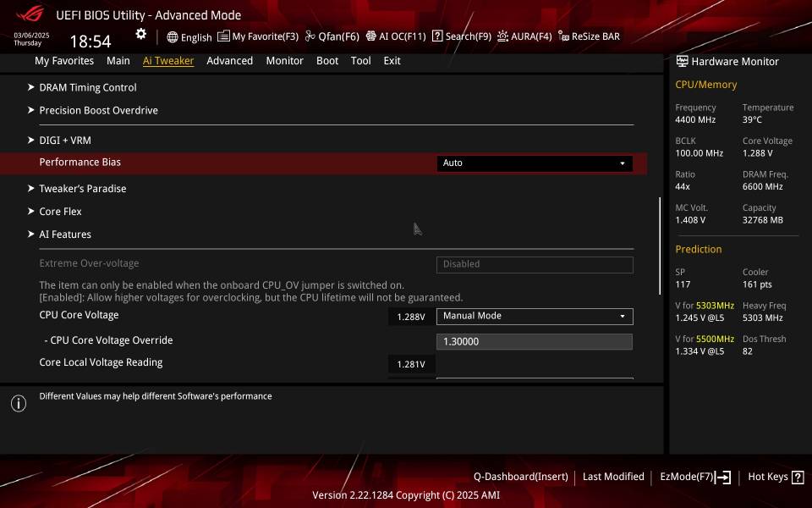Expand the Core Flex submenu
The image size is (812, 508).
click(x=60, y=212)
